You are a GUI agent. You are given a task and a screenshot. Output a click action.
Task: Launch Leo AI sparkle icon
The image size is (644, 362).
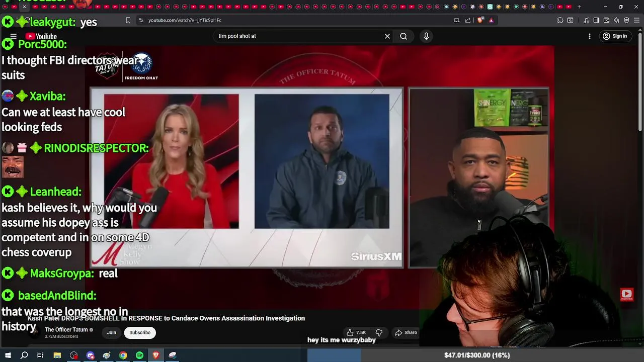point(616,20)
